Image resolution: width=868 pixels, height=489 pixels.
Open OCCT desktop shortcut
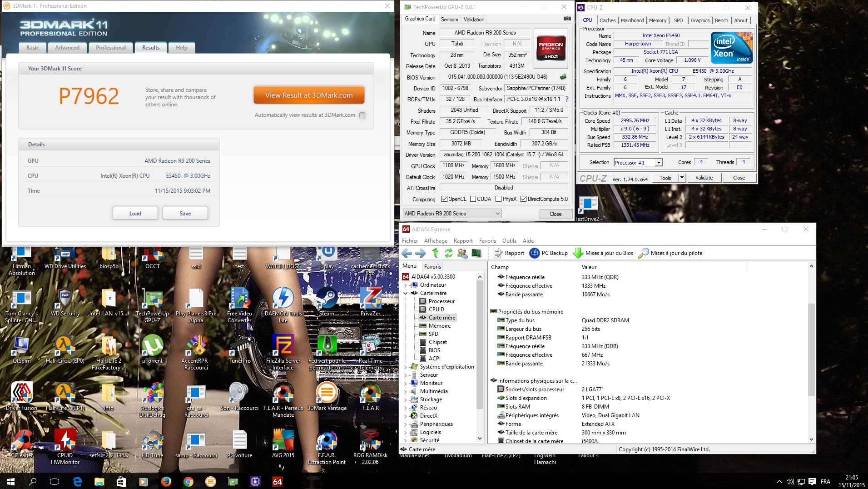pyautogui.click(x=153, y=257)
